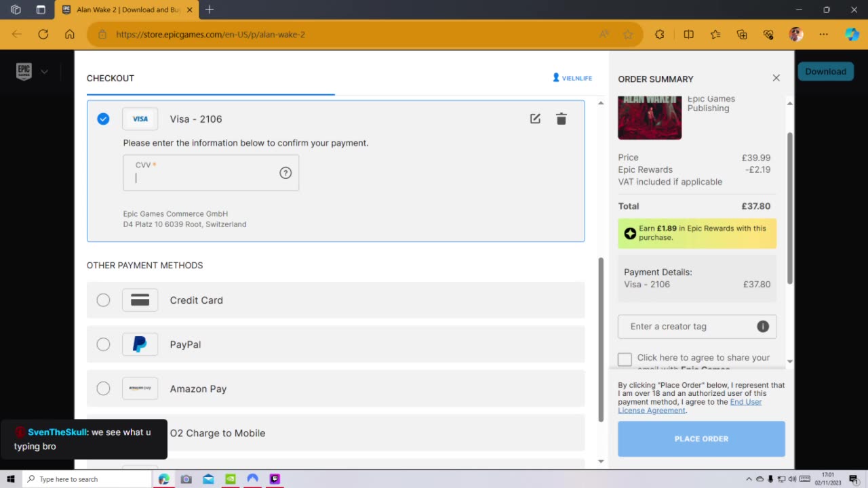
Task: Click the up arrow of payment methods scrollbar
Action: click(600, 103)
